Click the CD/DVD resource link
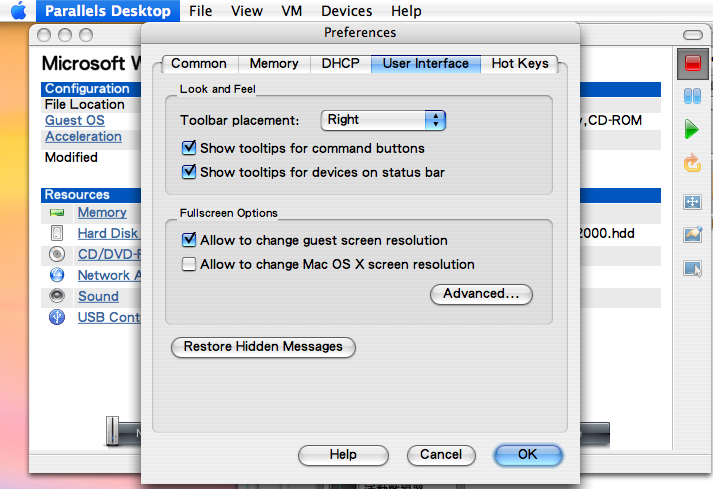This screenshot has width=713, height=489. pos(109,254)
